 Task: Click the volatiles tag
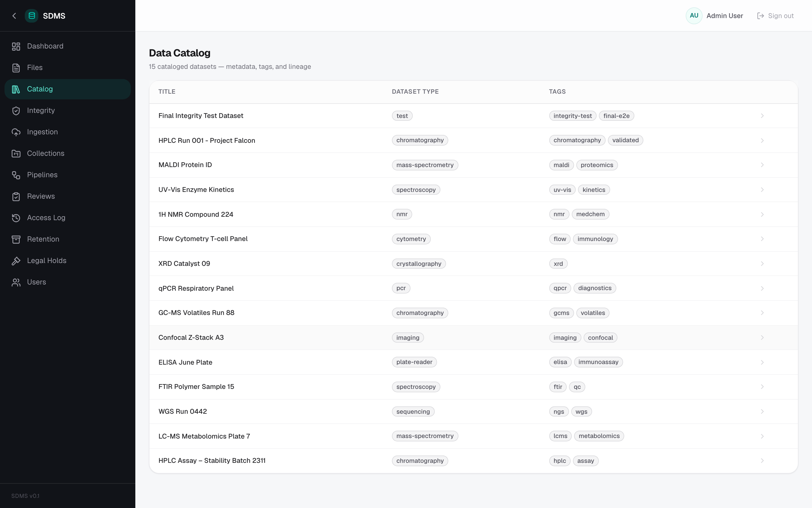click(x=593, y=313)
